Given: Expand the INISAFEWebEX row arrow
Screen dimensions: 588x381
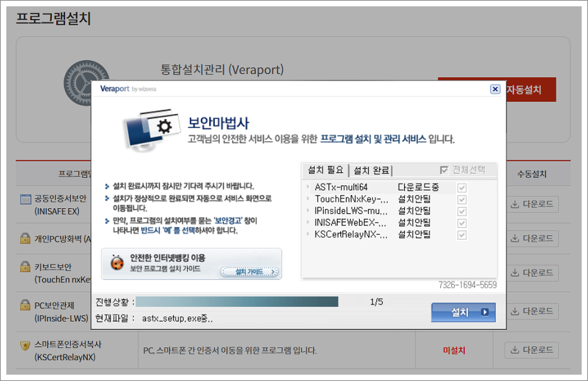Looking at the screenshot, I should 308,222.
